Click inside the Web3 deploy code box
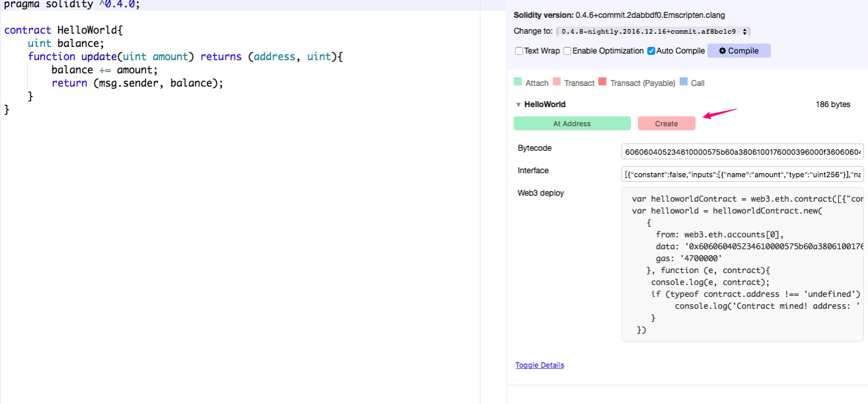Screen dimensions: 868x404 click(x=742, y=264)
